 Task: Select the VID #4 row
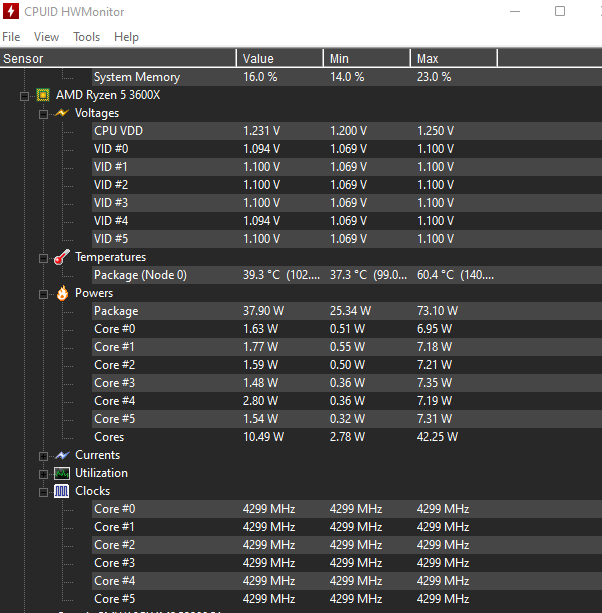pos(347,221)
